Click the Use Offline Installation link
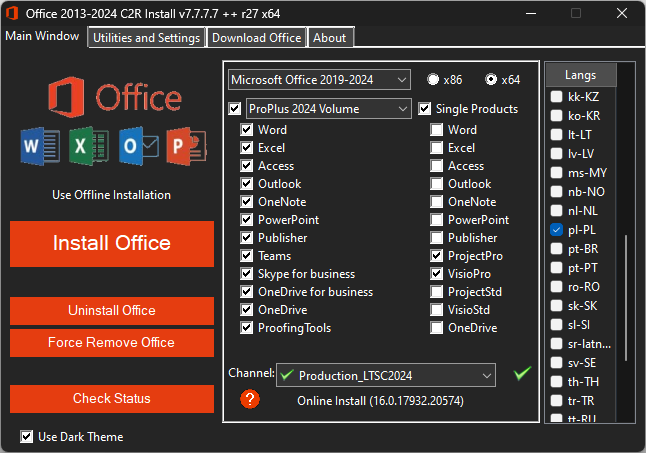The height and width of the screenshot is (453, 646). pos(111,195)
